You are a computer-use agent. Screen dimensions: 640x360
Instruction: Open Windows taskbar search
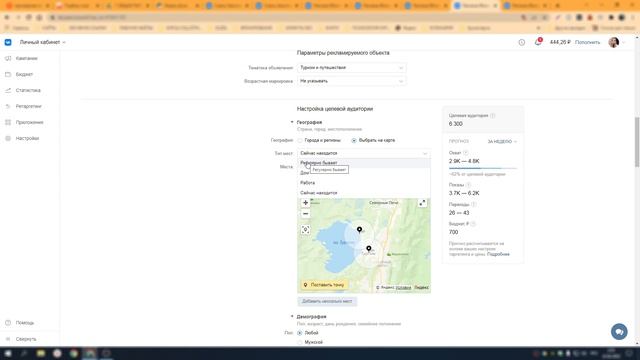point(24,353)
